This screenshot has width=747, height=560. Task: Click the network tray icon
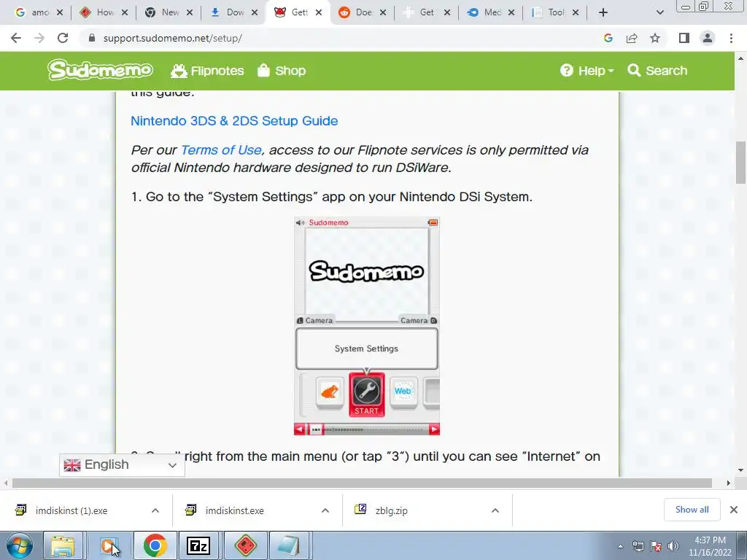coord(638,546)
